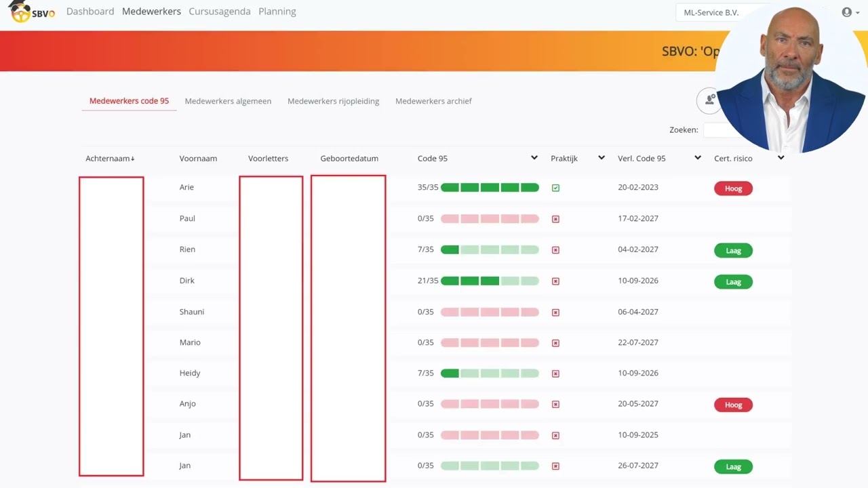Click expiry date 04-02-2027
The image size is (868, 488).
638,249
